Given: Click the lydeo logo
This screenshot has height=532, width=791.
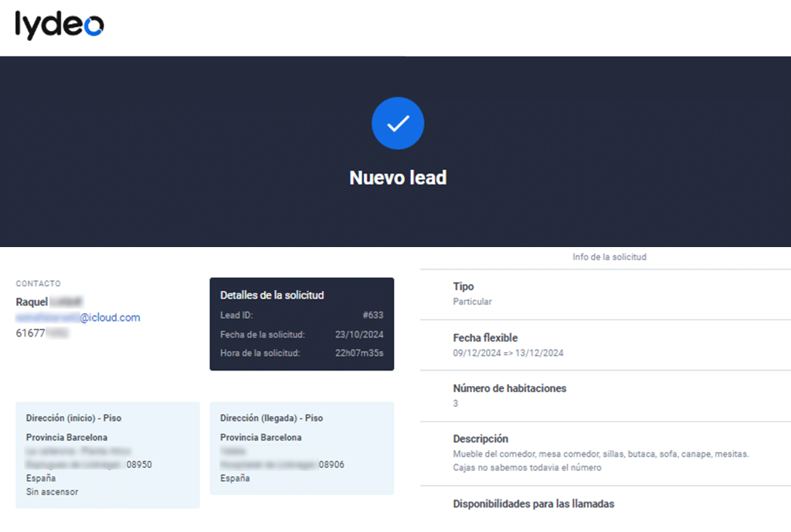Looking at the screenshot, I should tap(59, 25).
